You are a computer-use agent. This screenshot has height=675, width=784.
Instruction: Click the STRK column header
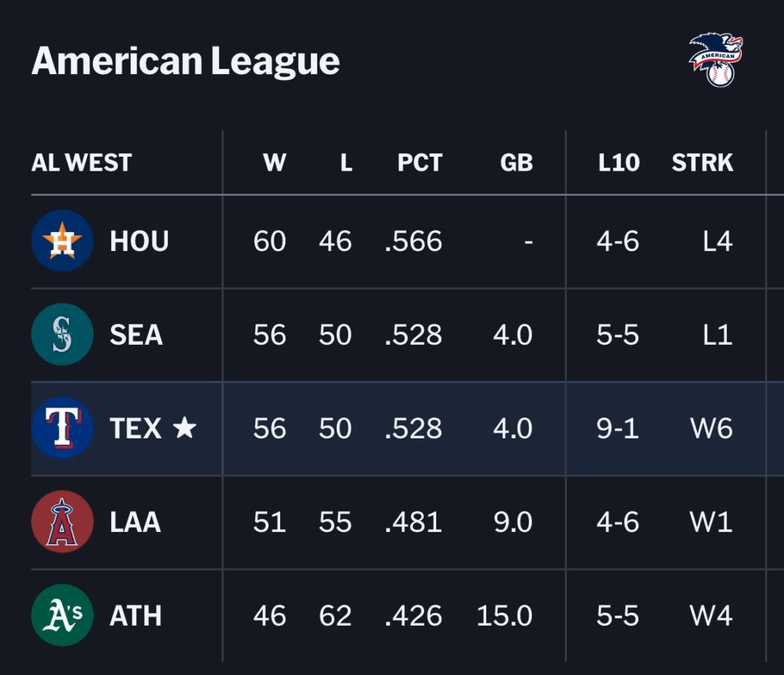coord(702,163)
